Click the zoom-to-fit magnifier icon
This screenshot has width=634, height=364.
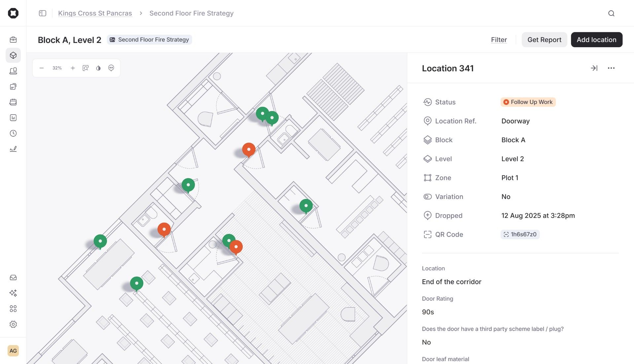click(86, 68)
